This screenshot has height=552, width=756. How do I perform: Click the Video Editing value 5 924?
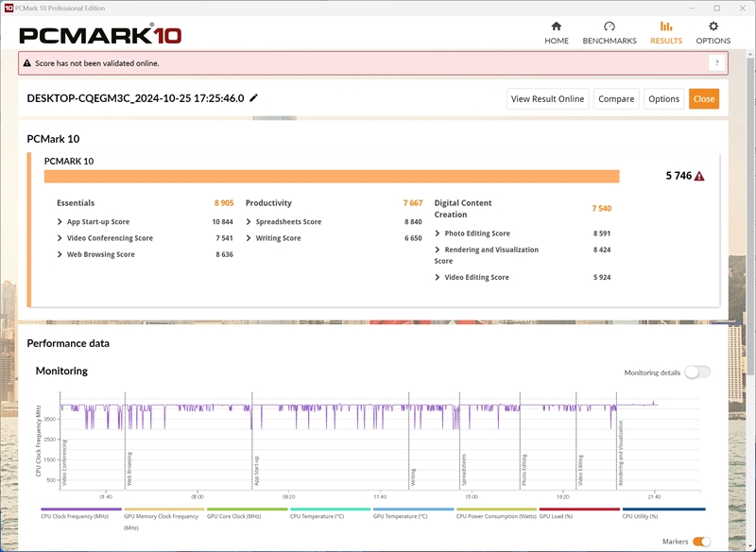602,277
